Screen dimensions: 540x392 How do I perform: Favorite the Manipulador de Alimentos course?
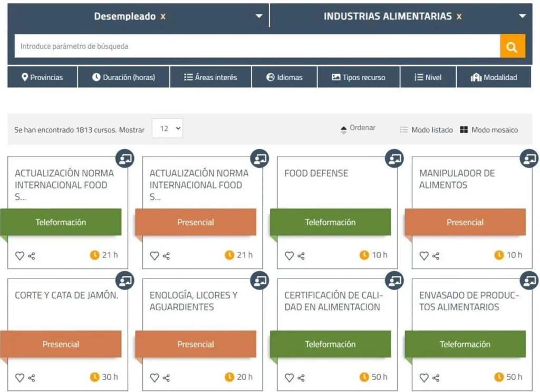[x=424, y=255]
